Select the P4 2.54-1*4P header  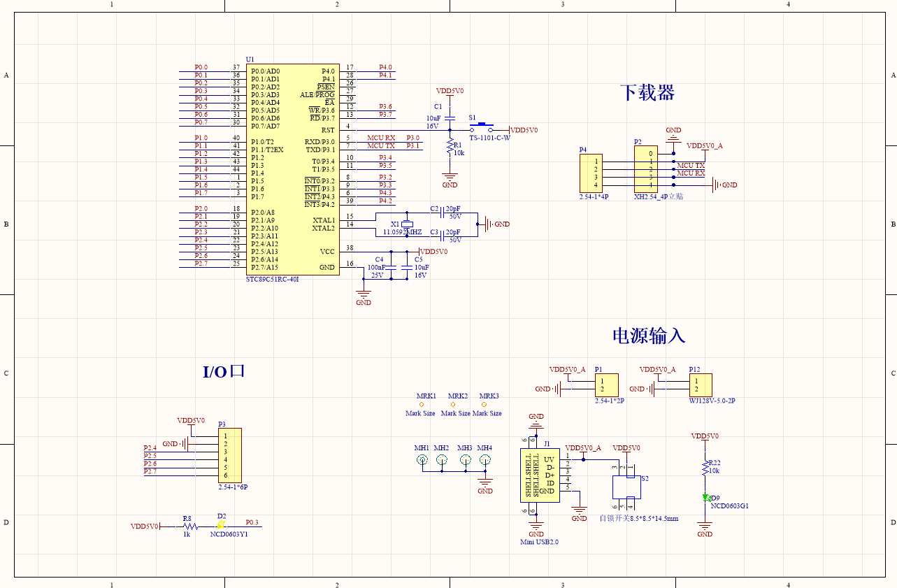click(592, 173)
